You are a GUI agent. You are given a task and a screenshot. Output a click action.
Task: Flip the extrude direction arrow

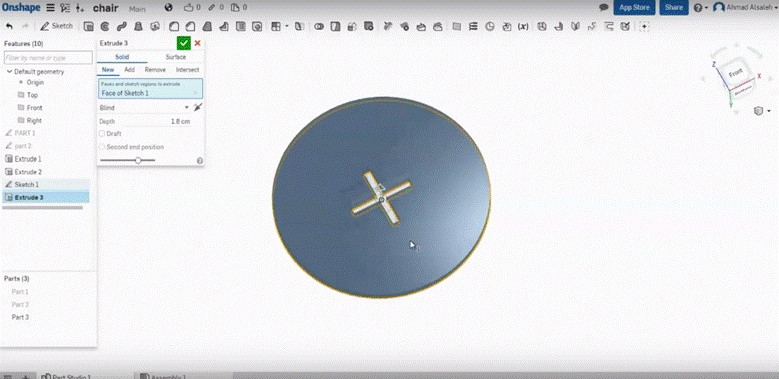click(198, 108)
